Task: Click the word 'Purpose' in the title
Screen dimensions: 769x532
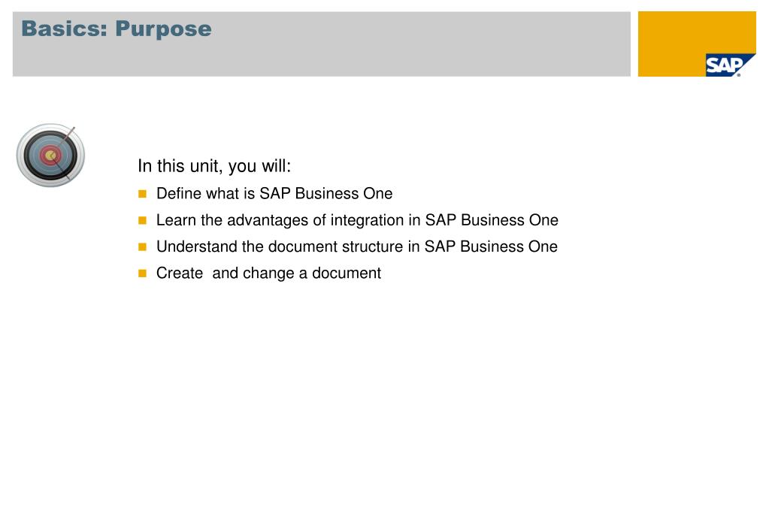Action: (x=163, y=29)
